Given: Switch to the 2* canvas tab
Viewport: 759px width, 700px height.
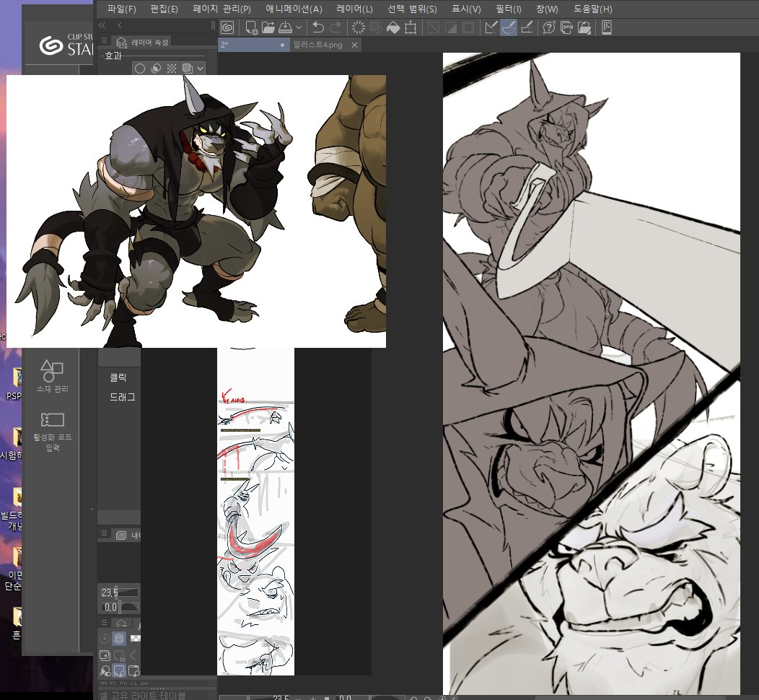Looking at the screenshot, I should pyautogui.click(x=254, y=45).
